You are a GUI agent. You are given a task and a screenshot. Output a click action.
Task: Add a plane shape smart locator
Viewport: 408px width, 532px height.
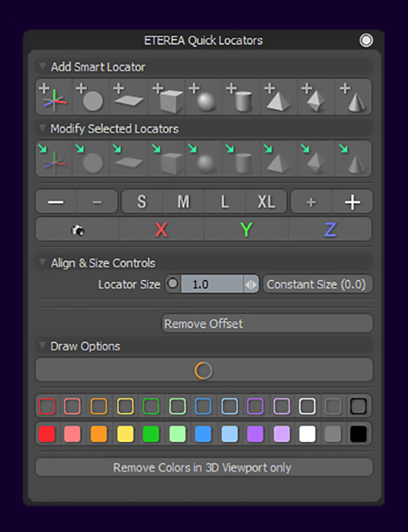point(128,97)
